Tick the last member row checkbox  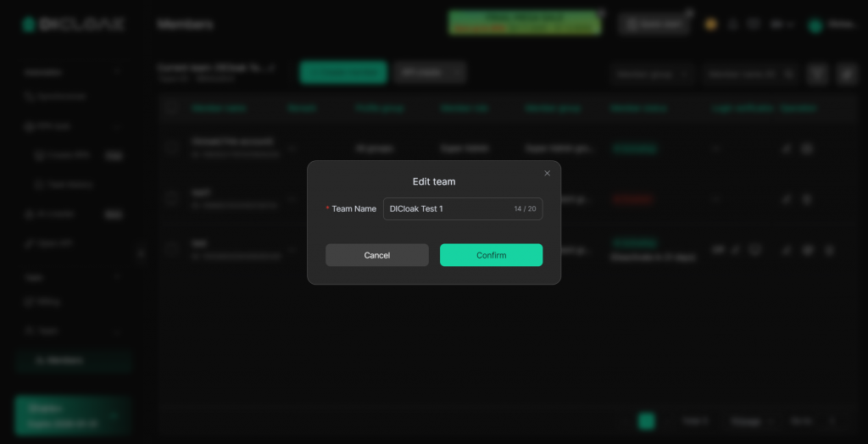tap(171, 249)
